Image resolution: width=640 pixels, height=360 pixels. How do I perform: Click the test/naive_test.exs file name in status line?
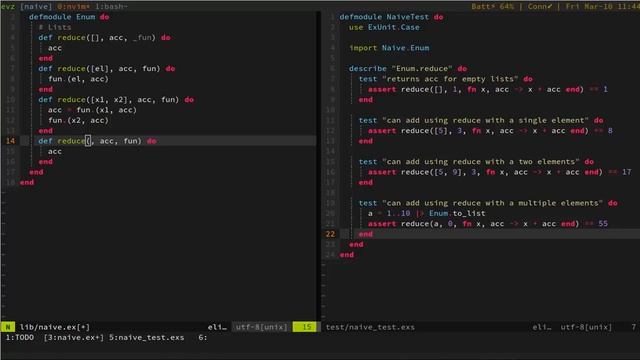pyautogui.click(x=370, y=327)
